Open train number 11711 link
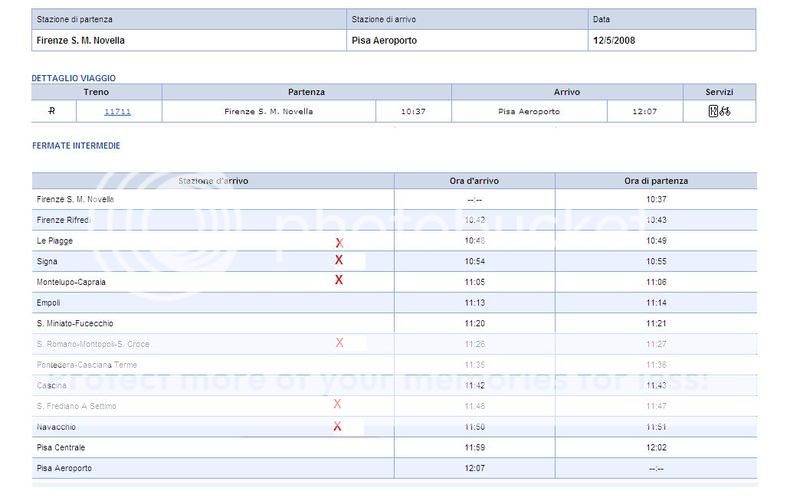 pyautogui.click(x=117, y=111)
